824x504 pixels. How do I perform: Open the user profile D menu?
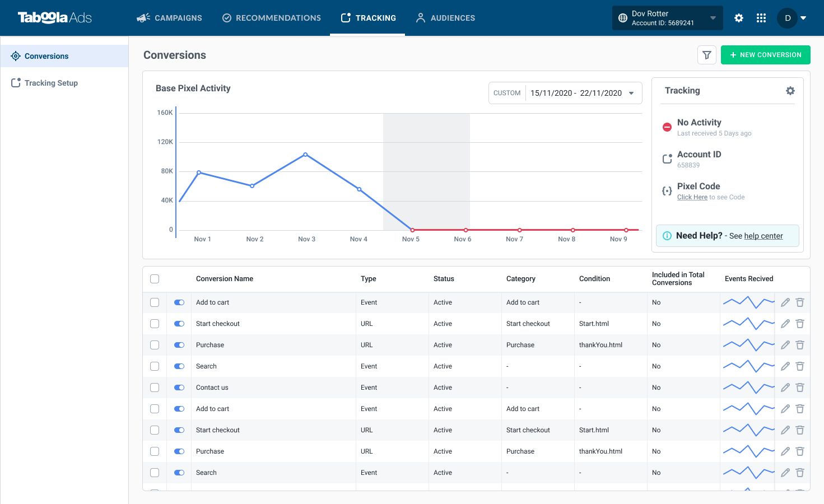792,18
